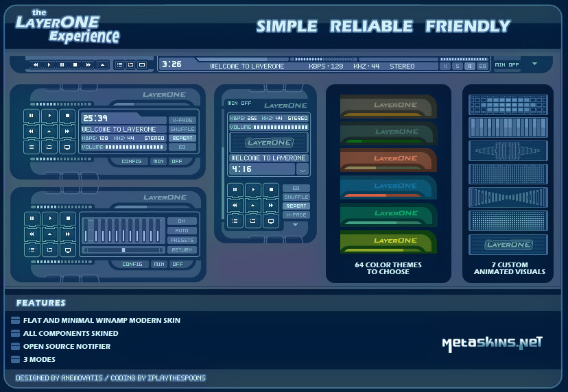Open monitor icon in equalizer-mode player
The width and height of the screenshot is (568, 392).
(x=68, y=249)
